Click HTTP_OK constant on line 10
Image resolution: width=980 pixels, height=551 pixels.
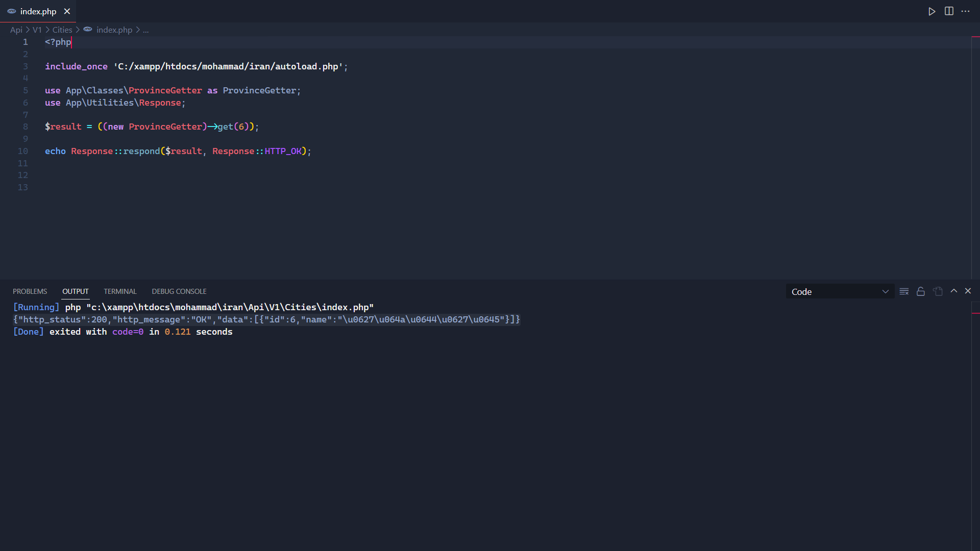point(283,151)
